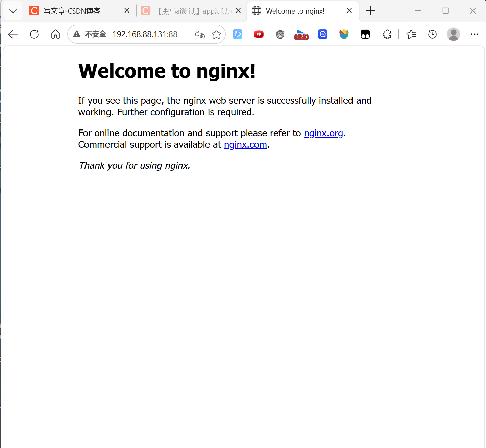Click the Welcome to nginx! heading
The width and height of the screenshot is (486, 448).
pyautogui.click(x=167, y=71)
